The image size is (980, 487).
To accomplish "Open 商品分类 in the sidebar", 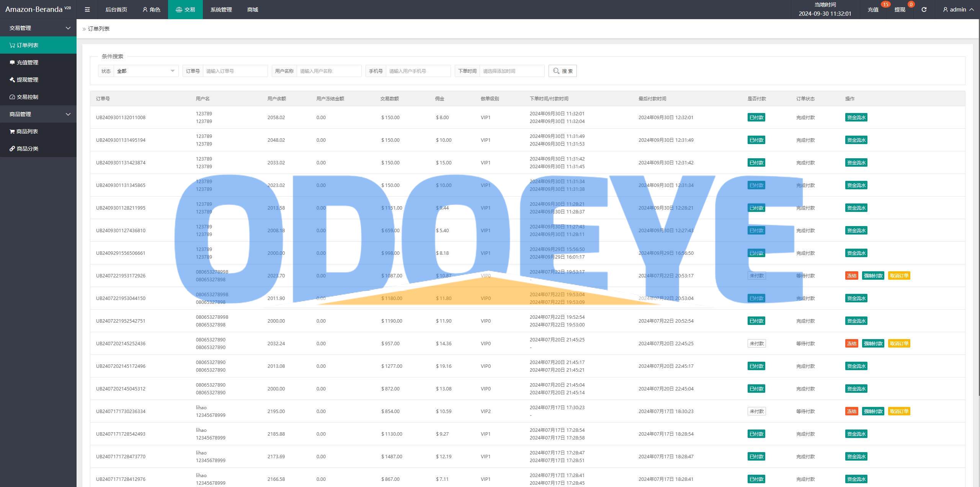I will tap(38, 149).
